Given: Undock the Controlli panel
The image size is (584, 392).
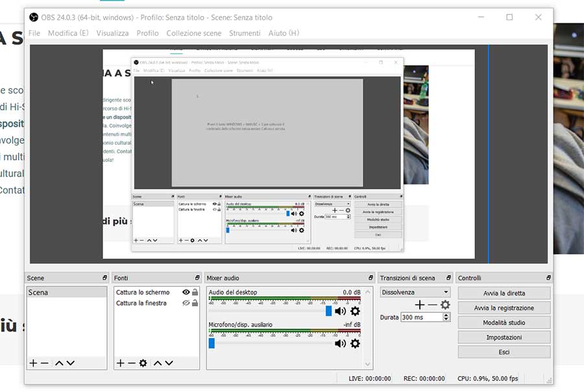Looking at the screenshot, I should click(548, 278).
